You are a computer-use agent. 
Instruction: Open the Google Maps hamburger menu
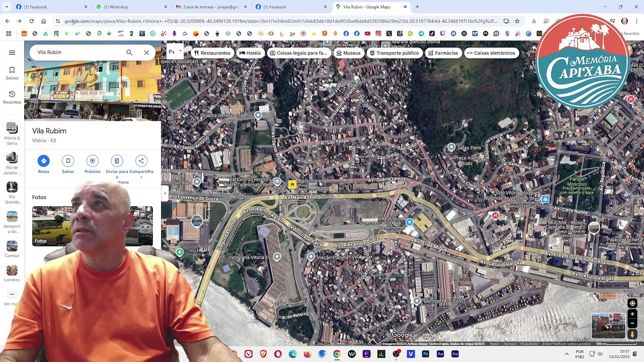(x=12, y=52)
